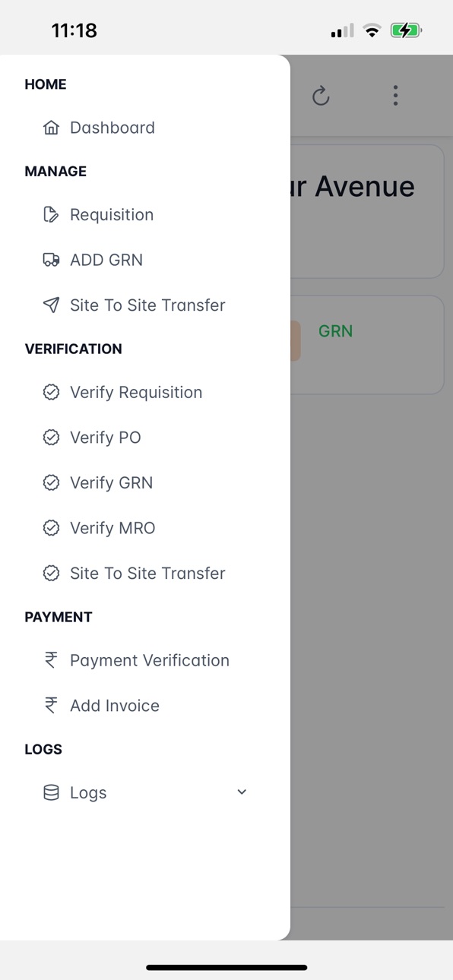This screenshot has height=980, width=453.
Task: Open the Dashboard home icon
Action: tap(51, 128)
